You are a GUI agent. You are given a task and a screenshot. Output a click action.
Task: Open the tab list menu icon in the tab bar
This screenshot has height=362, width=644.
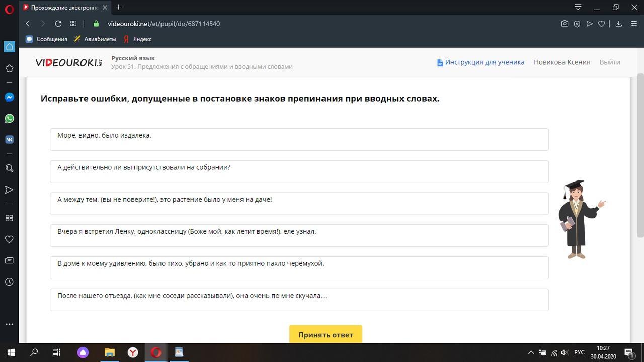(x=578, y=7)
